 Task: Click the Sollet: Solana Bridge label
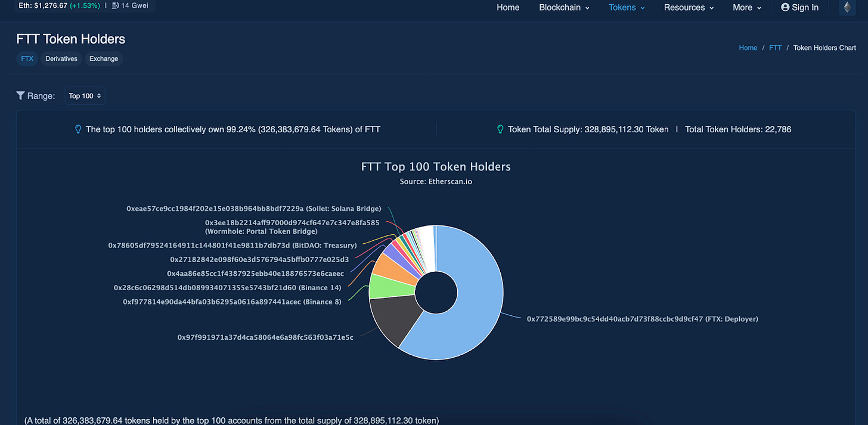[254, 209]
